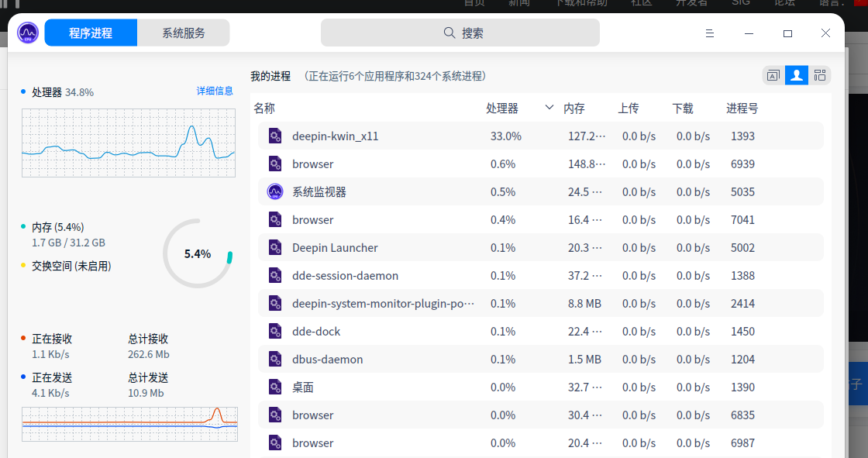This screenshot has height=458, width=868.
Task: Switch to the 系统服务 tab
Action: 184,33
